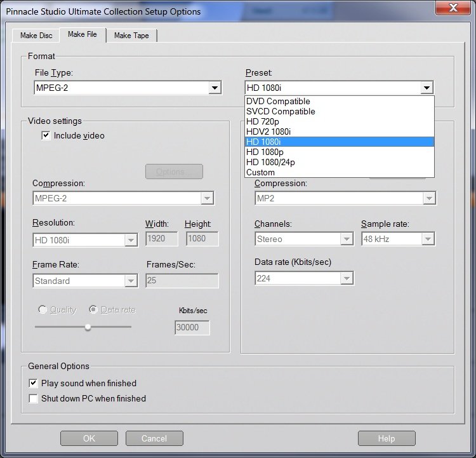476x458 pixels.
Task: Click the Height field showing 1080
Action: pos(202,239)
